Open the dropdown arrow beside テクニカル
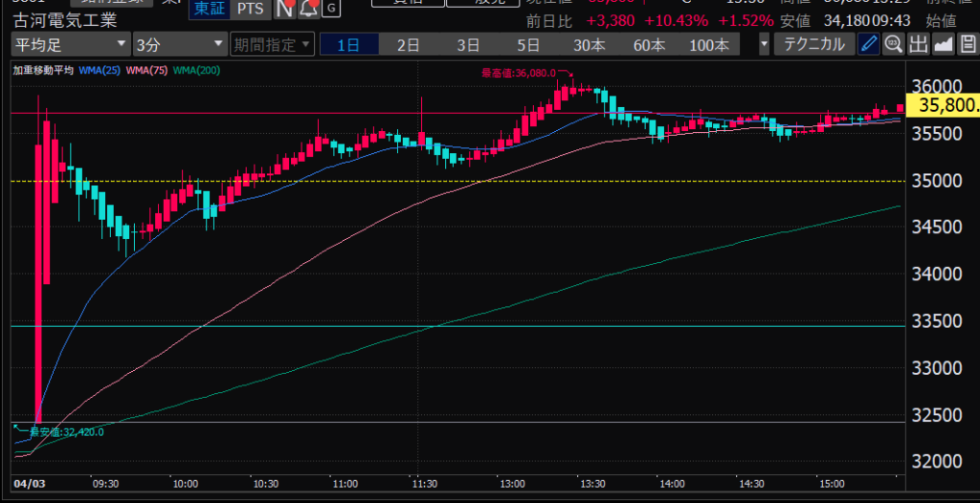This screenshot has height=503, width=980. (764, 44)
